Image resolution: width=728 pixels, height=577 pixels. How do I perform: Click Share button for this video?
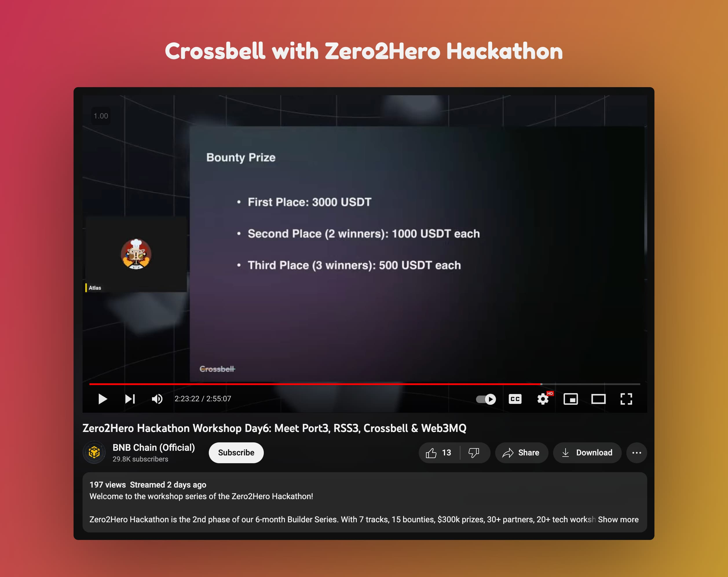pos(521,453)
